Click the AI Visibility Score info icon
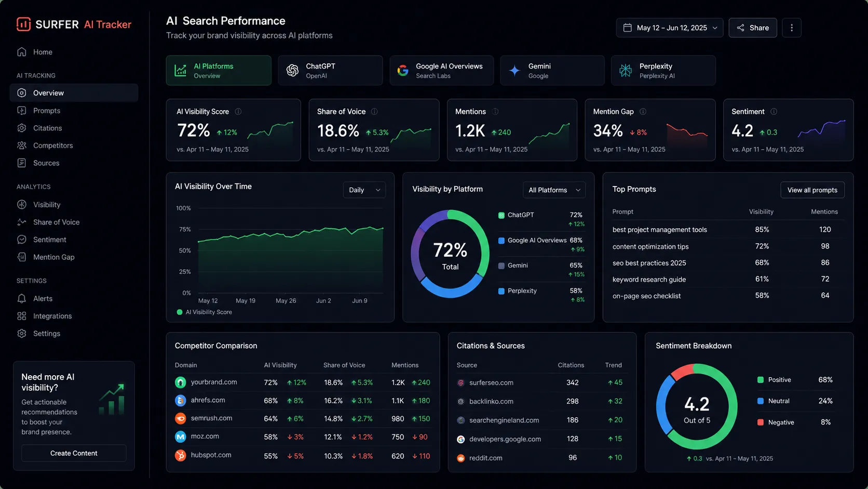Viewport: 868px width, 489px height. click(238, 112)
